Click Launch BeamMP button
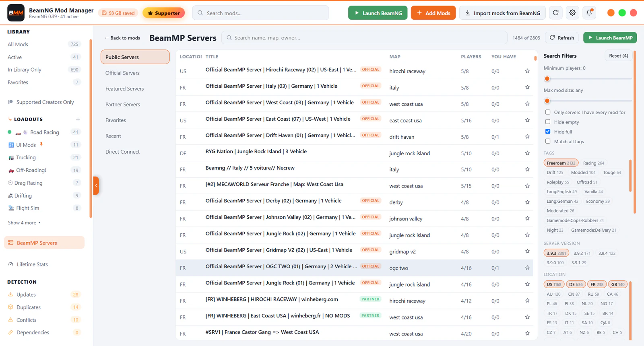Image resolution: width=644 pixels, height=346 pixels. [x=610, y=38]
